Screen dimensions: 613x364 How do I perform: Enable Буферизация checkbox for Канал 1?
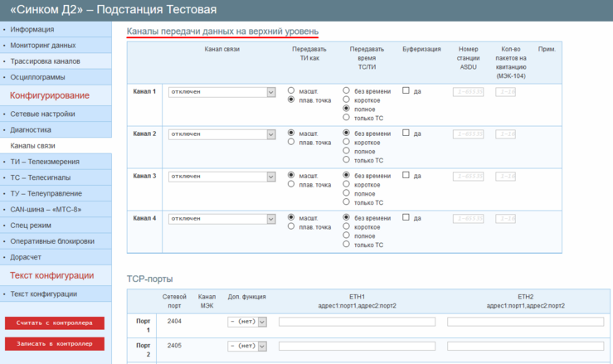(406, 90)
